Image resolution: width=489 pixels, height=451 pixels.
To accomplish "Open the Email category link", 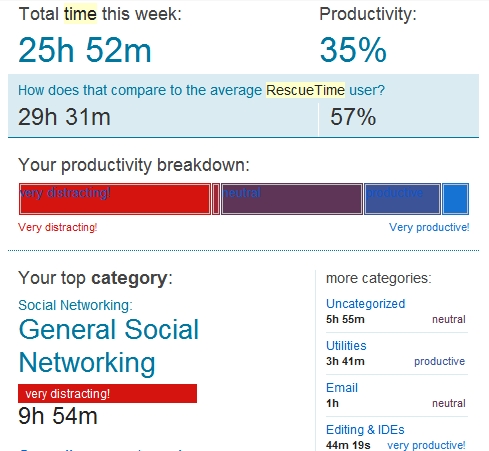I will (342, 388).
